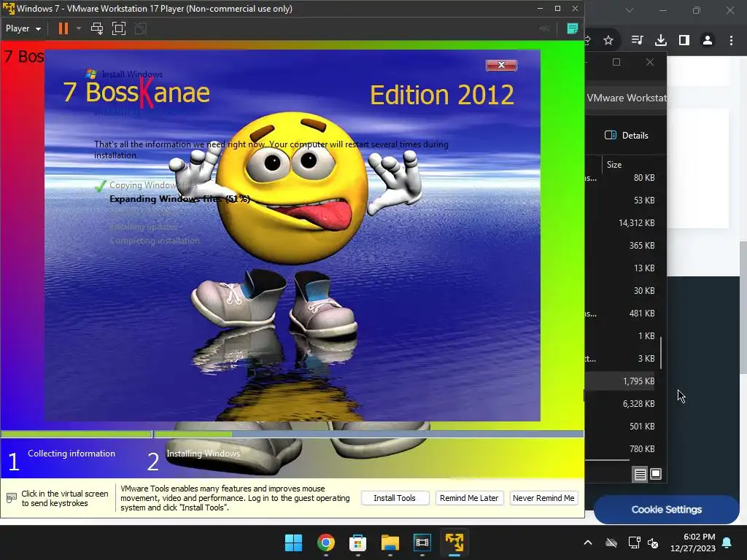Open Cookie Settings button

click(x=667, y=510)
